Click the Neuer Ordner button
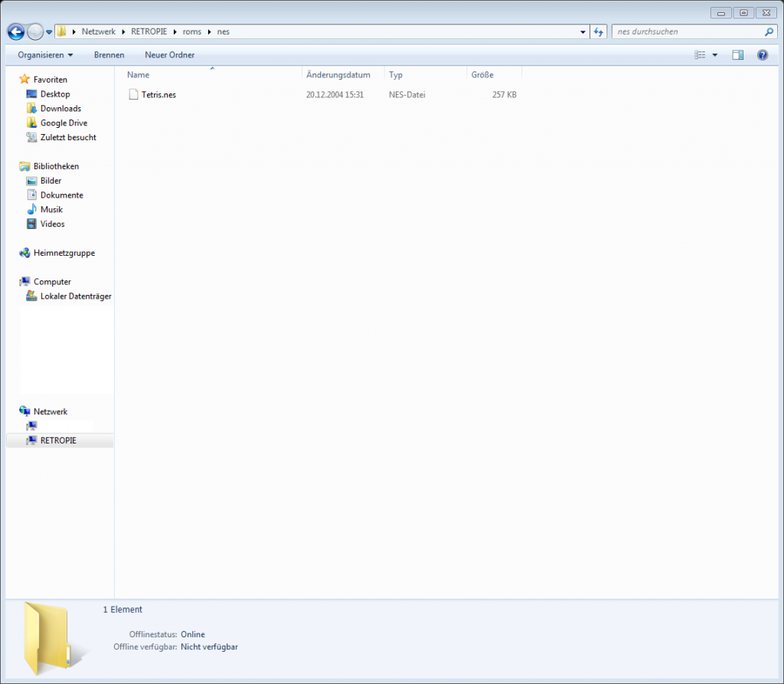Screen dimensions: 784x684 coord(169,55)
